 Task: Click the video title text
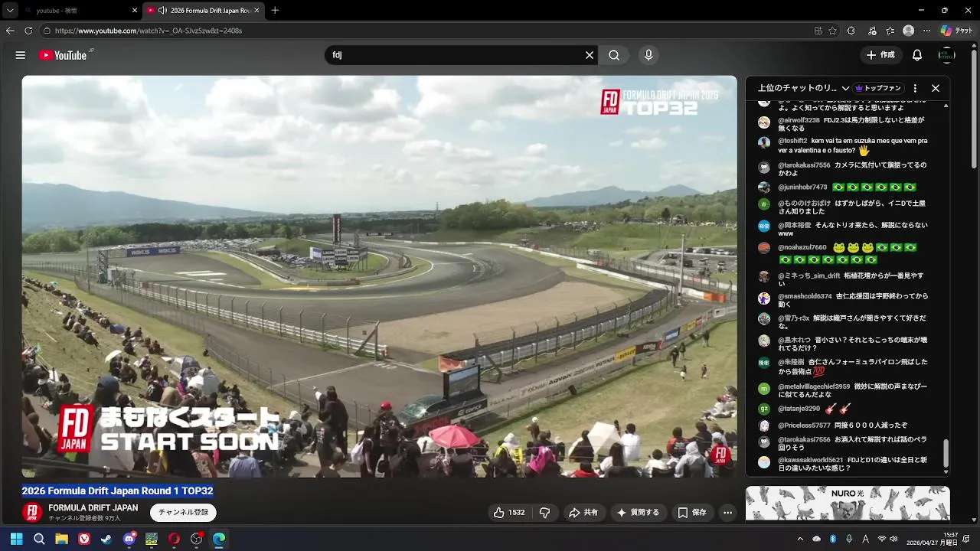(x=117, y=491)
